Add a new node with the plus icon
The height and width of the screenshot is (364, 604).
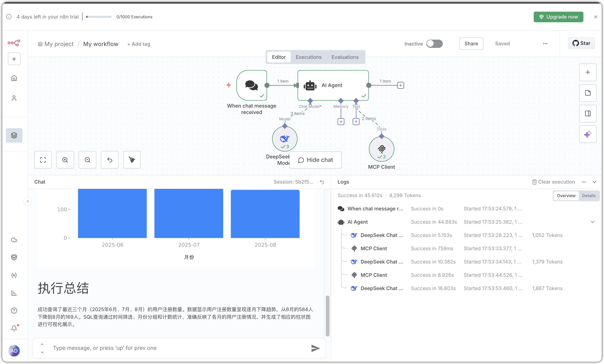588,72
